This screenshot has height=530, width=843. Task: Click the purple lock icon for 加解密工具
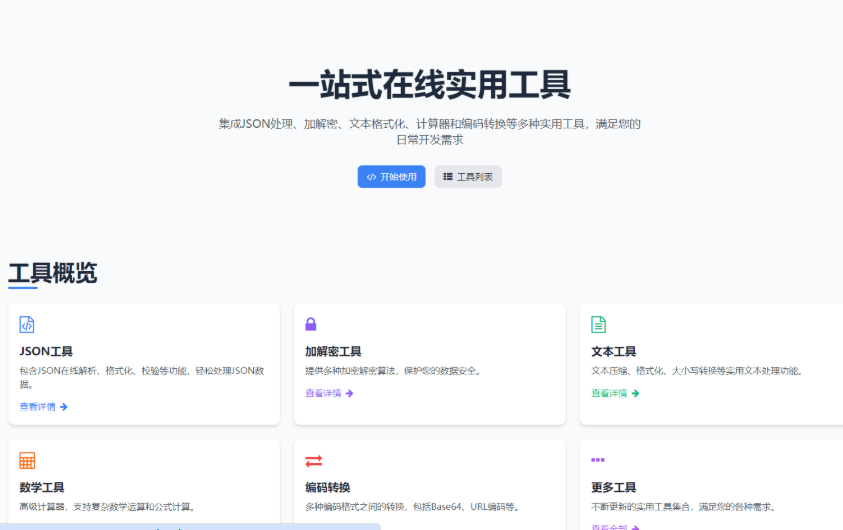(311, 325)
